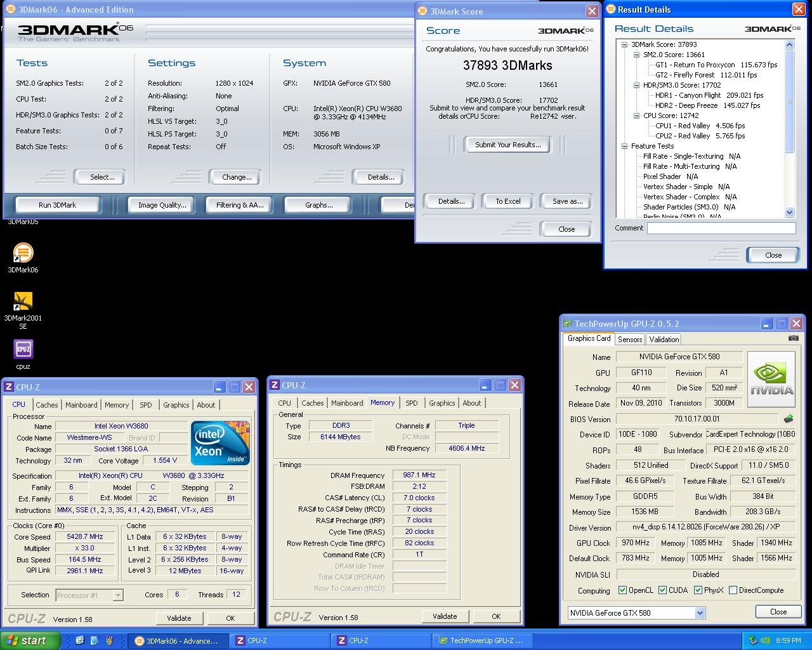This screenshot has height=650, width=812.
Task: Open the 3DMark06 desktop shortcut
Action: click(x=23, y=254)
